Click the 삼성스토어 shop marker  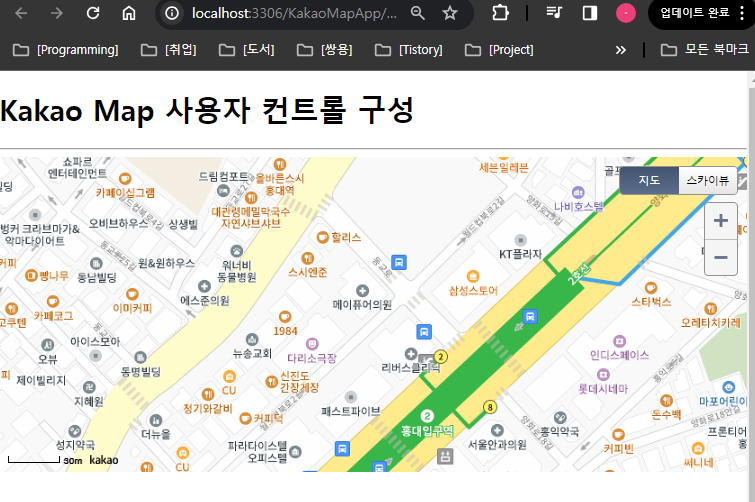click(x=473, y=276)
